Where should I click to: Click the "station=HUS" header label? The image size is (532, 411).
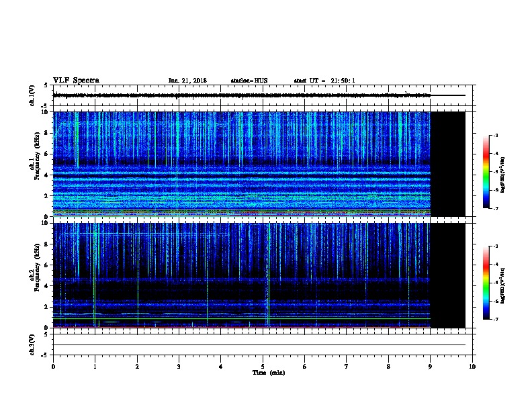point(249,81)
